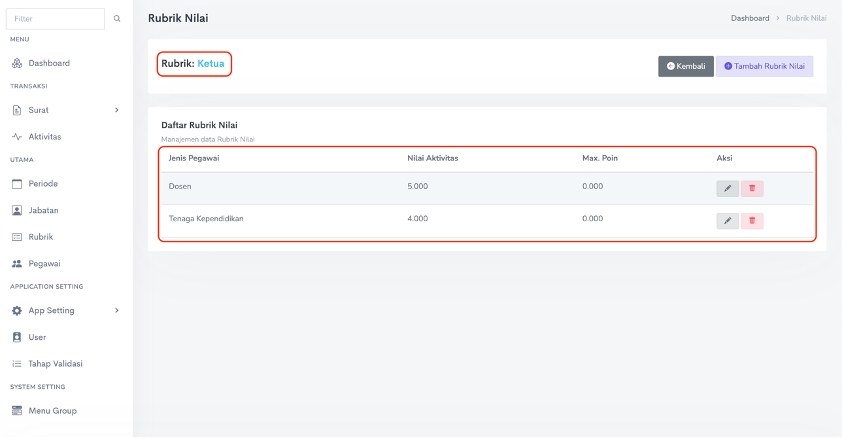
Task: Open the Aktivitas menu item
Action: point(44,136)
